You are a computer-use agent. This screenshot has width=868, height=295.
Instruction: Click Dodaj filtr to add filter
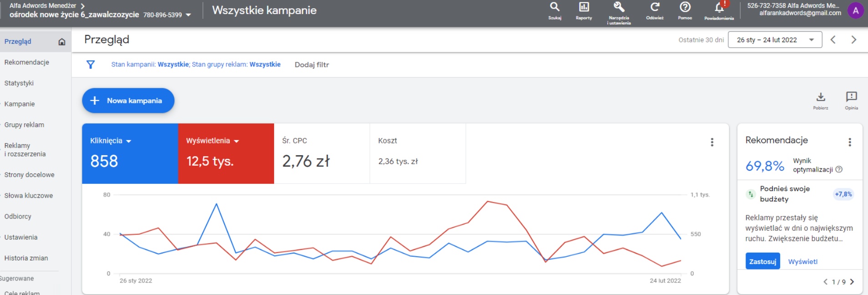click(311, 65)
